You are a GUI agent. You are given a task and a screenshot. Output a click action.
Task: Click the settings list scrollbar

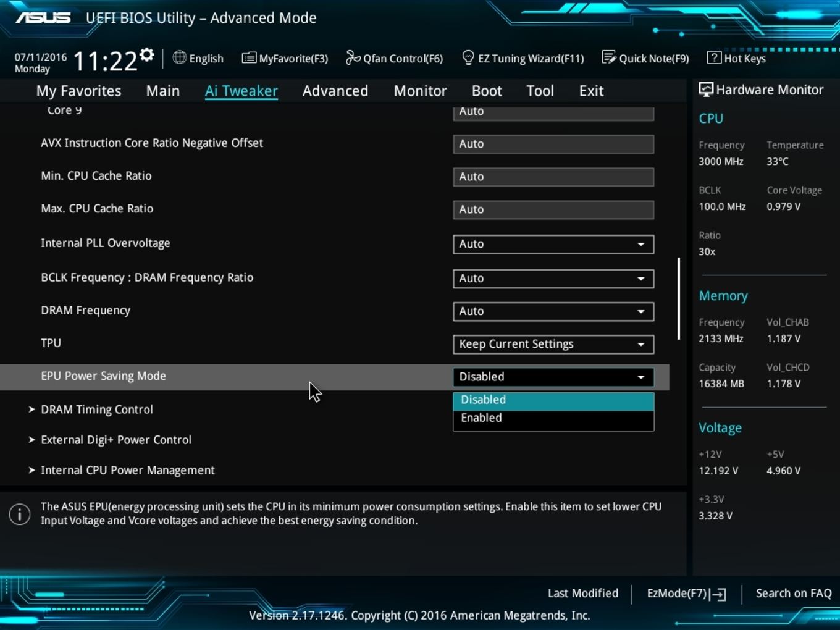click(679, 299)
